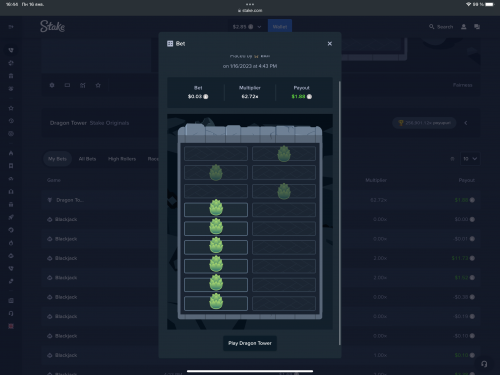Click the stake.com address bar

(x=250, y=11)
